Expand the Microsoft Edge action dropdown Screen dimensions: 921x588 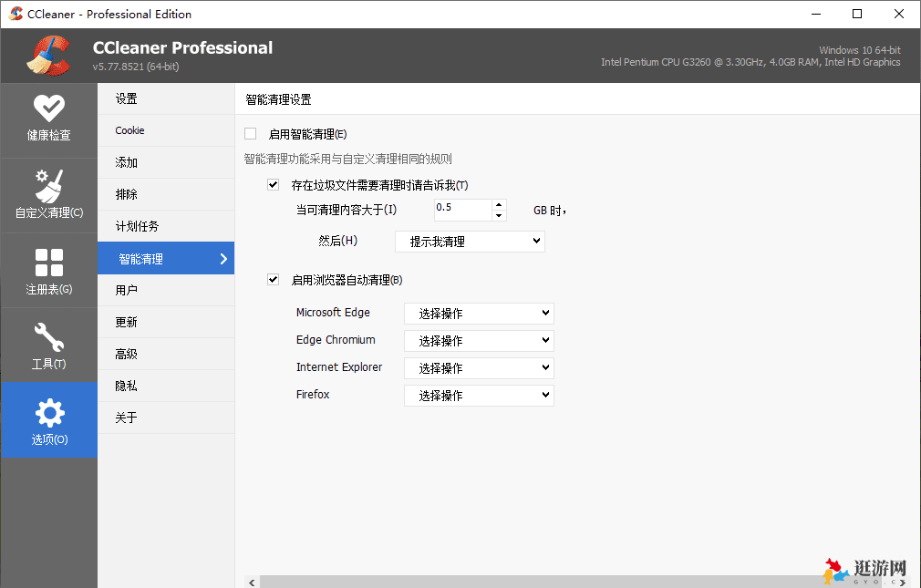479,314
